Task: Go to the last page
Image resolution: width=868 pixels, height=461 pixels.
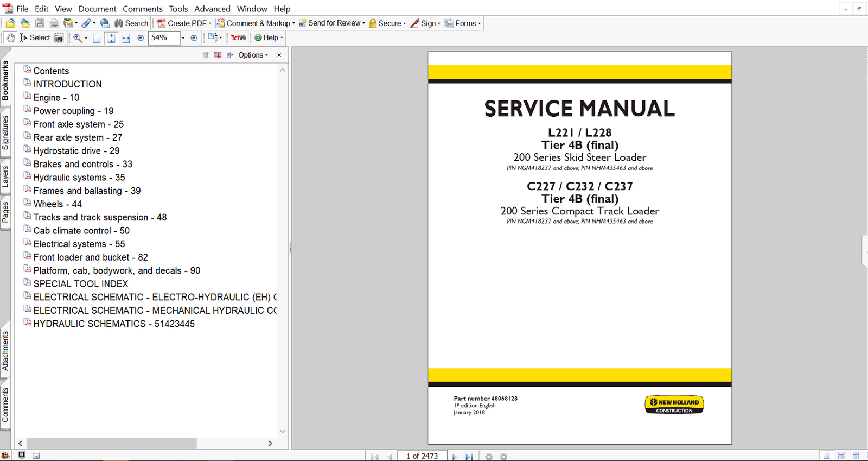Action: (469, 457)
